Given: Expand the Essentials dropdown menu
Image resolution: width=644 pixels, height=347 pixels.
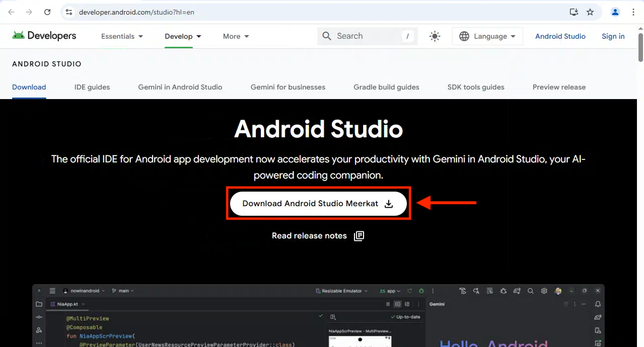Looking at the screenshot, I should (122, 36).
